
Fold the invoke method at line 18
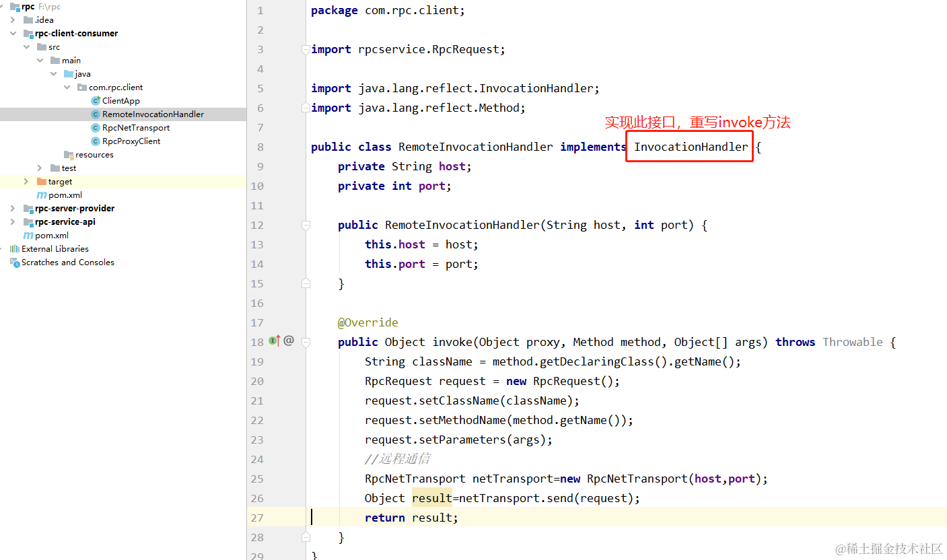point(306,342)
